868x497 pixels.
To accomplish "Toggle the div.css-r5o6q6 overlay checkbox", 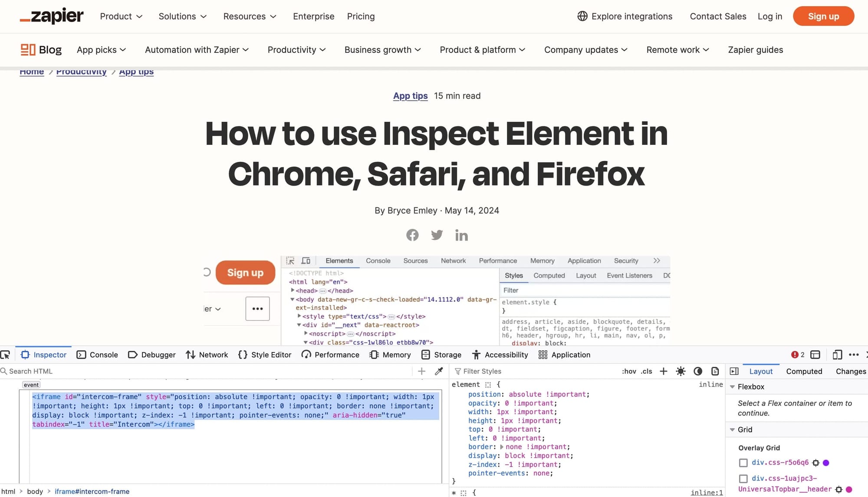I will [x=743, y=462].
